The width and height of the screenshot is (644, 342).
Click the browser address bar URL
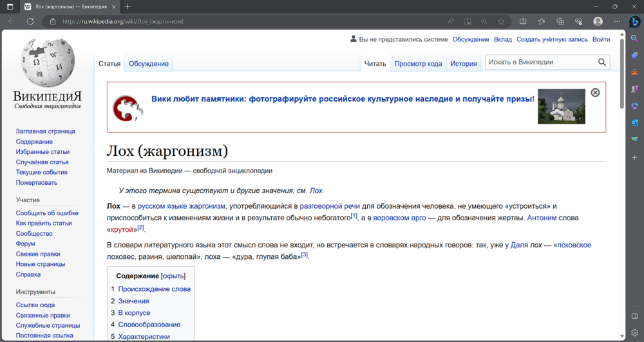coord(123,21)
